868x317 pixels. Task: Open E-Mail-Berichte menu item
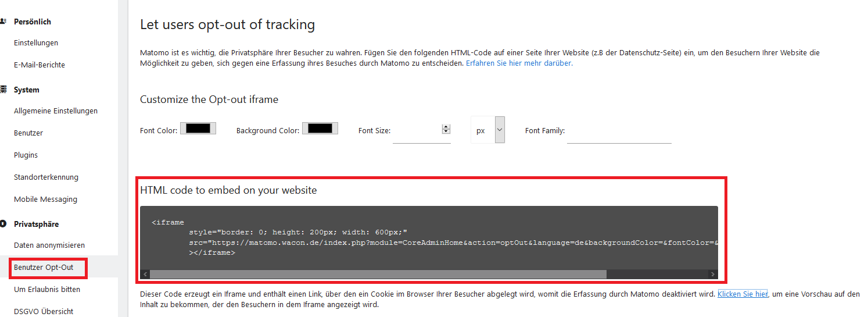[x=40, y=65]
